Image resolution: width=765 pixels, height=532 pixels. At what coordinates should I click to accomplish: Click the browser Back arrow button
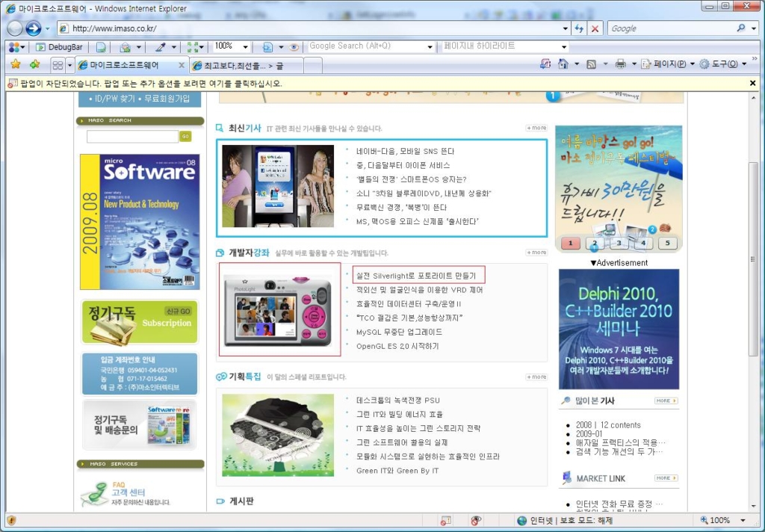click(15, 28)
